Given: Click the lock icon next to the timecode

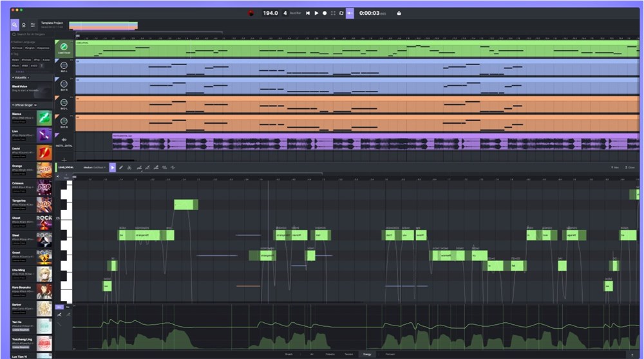Looking at the screenshot, I should [x=399, y=13].
